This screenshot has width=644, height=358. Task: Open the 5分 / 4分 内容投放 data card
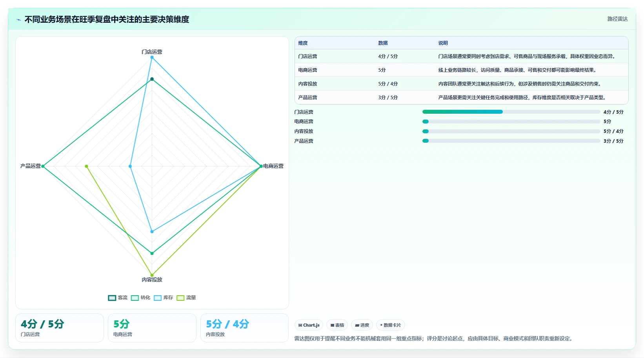(x=245, y=328)
